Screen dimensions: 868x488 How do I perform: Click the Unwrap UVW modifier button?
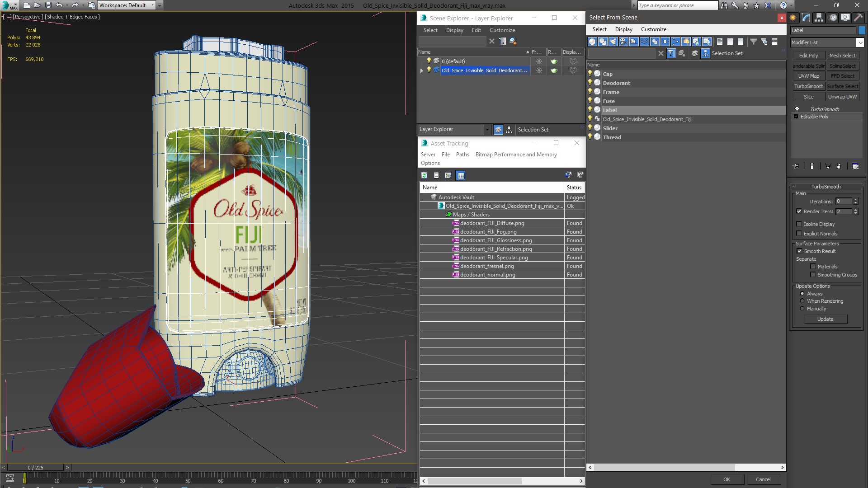[842, 97]
